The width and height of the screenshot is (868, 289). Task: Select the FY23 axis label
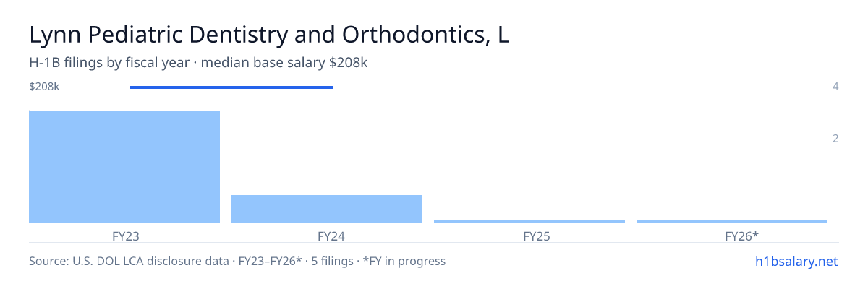pyautogui.click(x=126, y=236)
